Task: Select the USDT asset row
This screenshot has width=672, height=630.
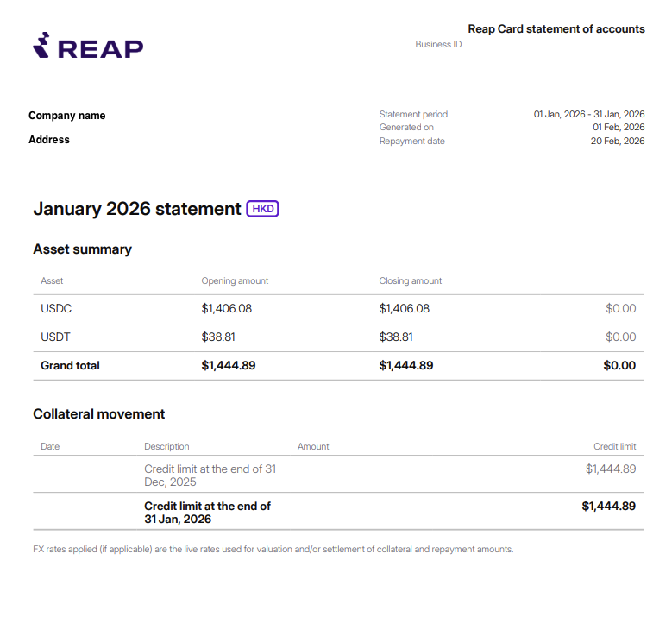Action: point(338,337)
